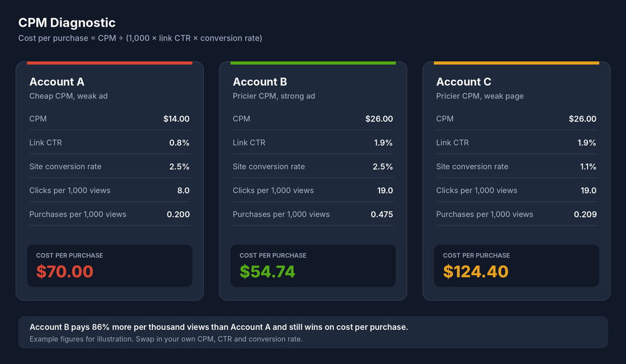Click Account C's 'Purchases per 1,000 views' label
The image size is (626, 364).
point(485,215)
